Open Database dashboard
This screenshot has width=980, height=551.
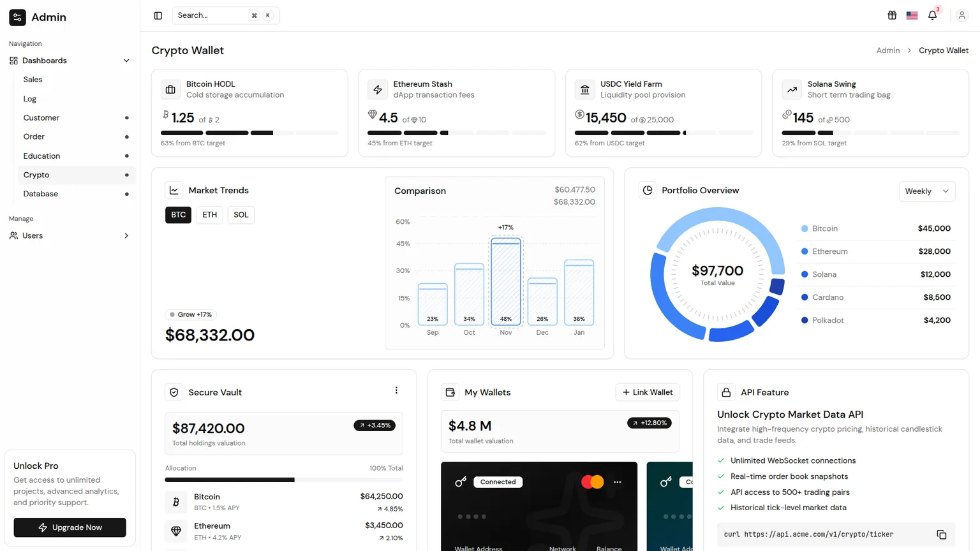[77, 194]
